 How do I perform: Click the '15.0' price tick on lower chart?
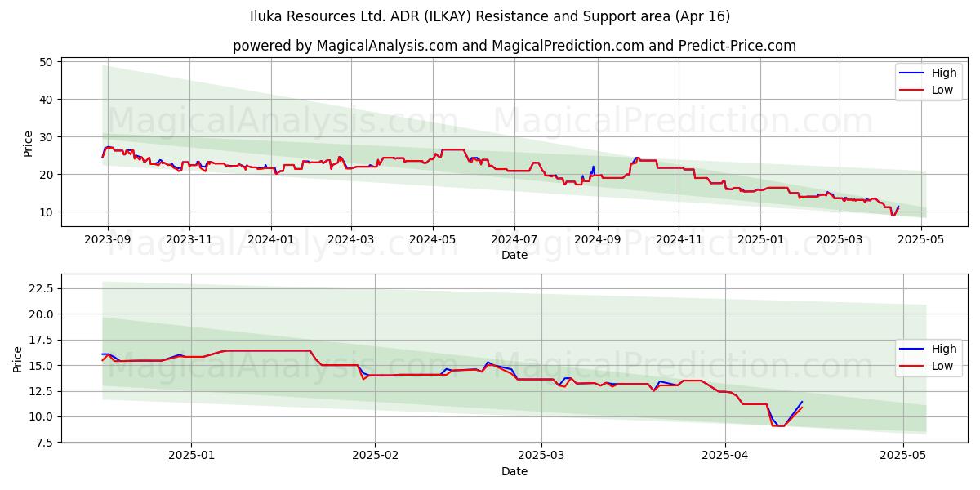coord(42,366)
